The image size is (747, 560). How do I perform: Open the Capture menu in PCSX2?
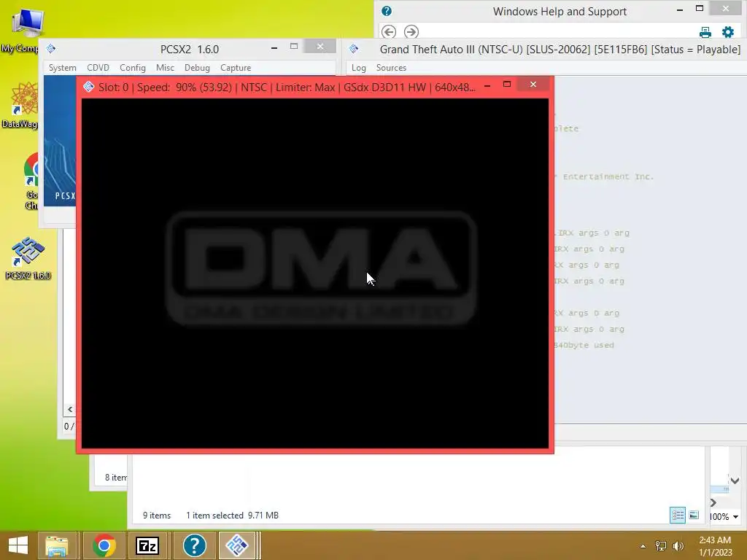236,68
